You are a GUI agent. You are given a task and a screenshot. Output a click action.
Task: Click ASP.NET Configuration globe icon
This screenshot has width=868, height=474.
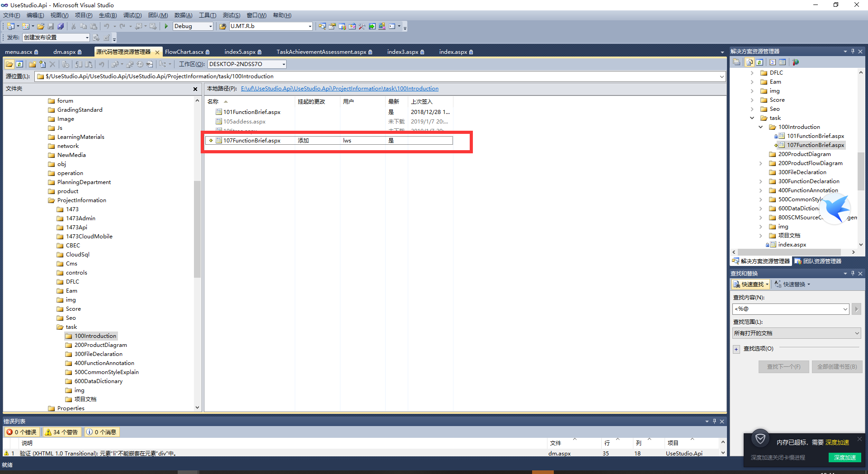pyautogui.click(x=796, y=62)
